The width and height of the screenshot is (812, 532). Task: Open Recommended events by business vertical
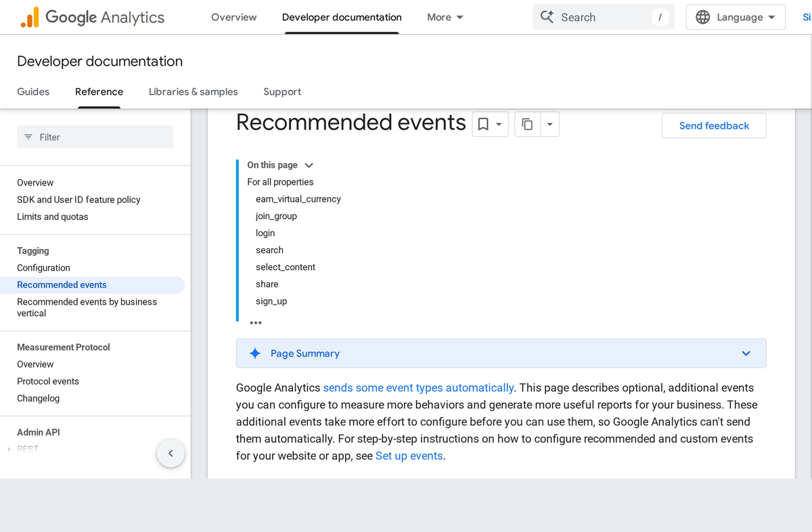pyautogui.click(x=87, y=307)
